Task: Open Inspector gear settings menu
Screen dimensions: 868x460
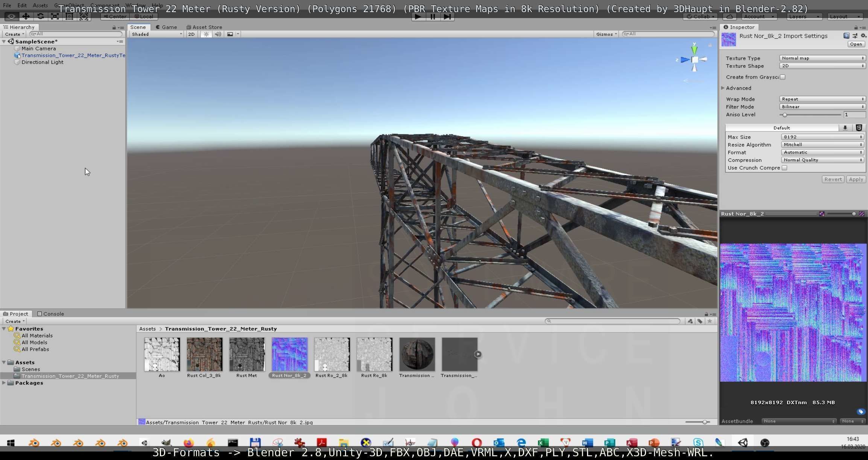Action: pos(863,36)
